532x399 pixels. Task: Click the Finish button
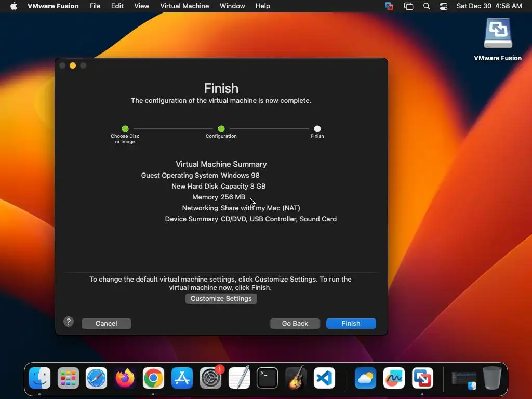351,323
